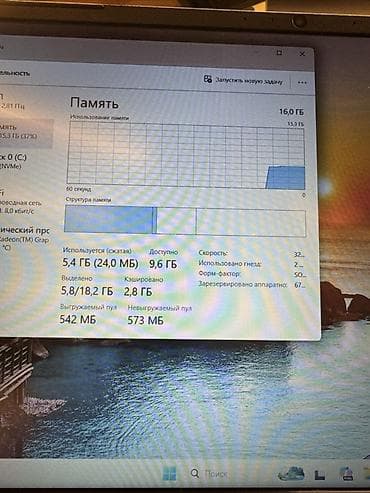Click the 'Память' page heading
This screenshot has width=370, height=493.
(94, 103)
